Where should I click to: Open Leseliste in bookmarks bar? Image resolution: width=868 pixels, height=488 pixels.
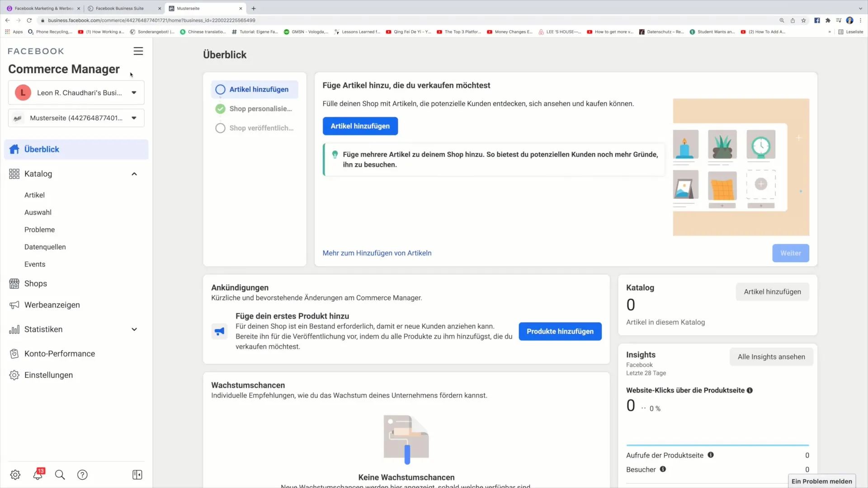point(851,32)
